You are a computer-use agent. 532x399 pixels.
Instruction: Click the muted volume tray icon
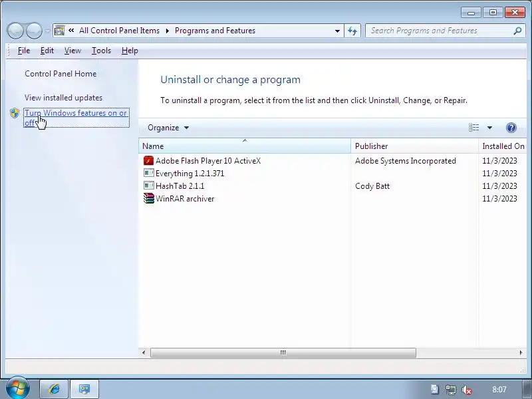[467, 390]
